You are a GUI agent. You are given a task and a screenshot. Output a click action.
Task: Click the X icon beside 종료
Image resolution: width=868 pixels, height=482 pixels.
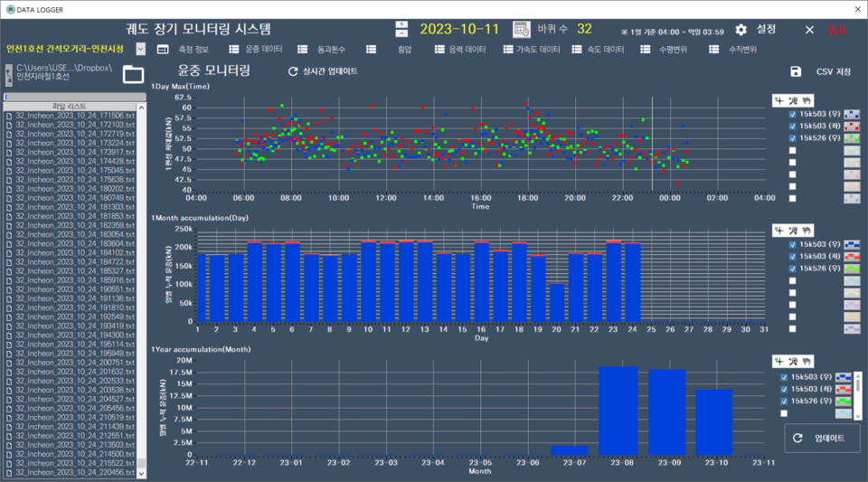(x=809, y=30)
